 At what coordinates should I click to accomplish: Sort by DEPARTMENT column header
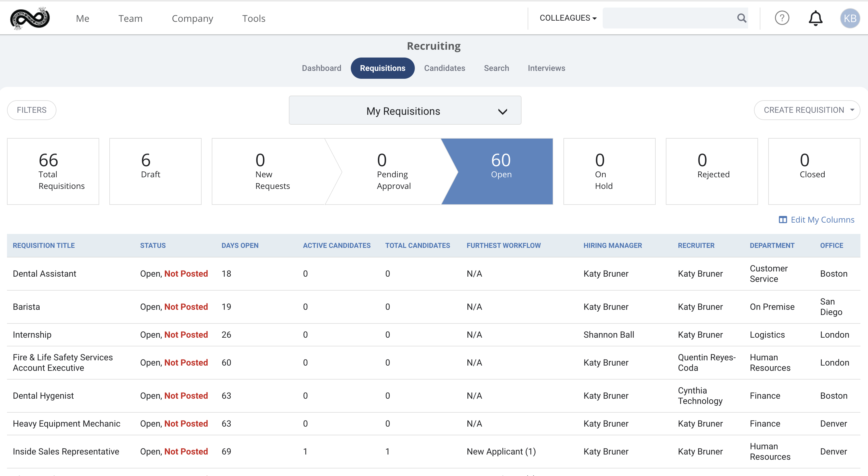click(772, 245)
